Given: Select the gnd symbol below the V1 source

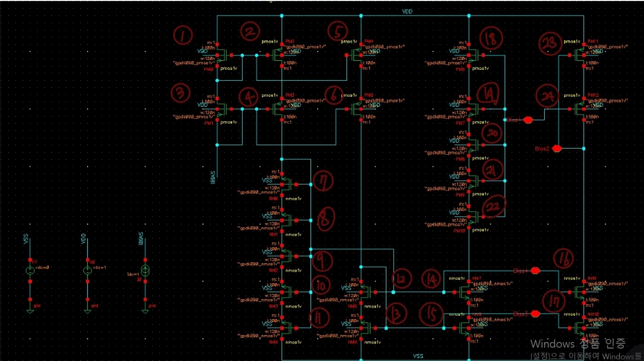Looking at the screenshot, I should tap(31, 310).
